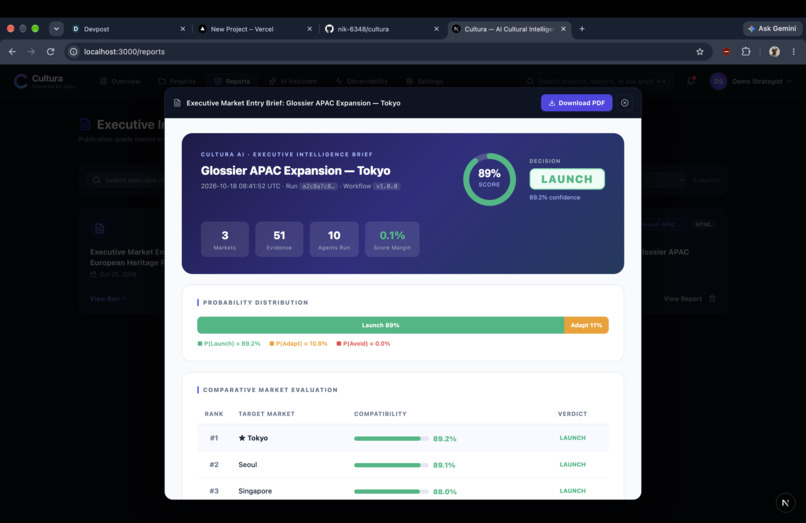Open the AI Assistant nav item
This screenshot has width=806, height=523.
coord(293,81)
